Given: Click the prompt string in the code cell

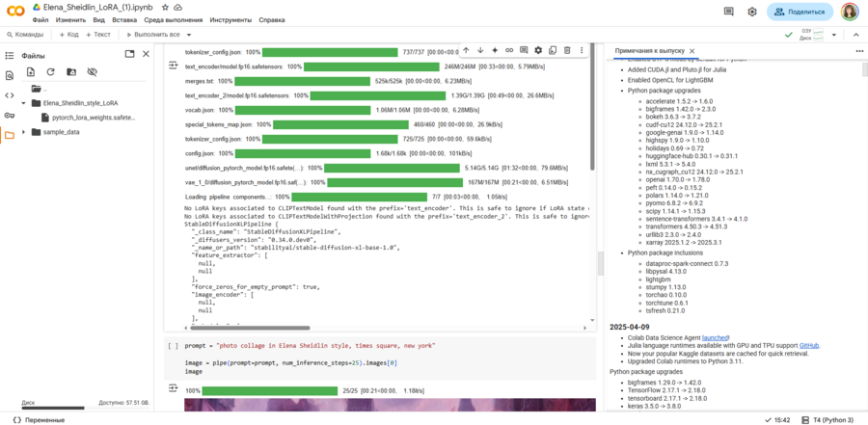Looking at the screenshot, I should point(326,346).
